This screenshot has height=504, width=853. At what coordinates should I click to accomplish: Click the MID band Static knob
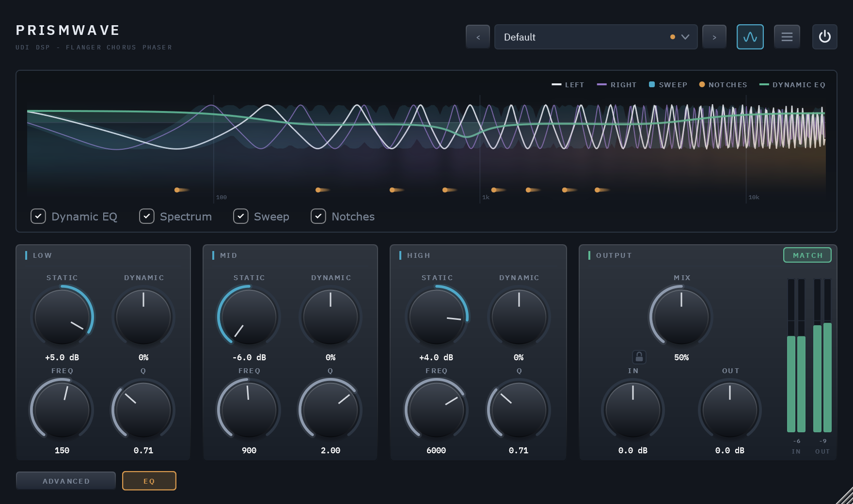coord(249,317)
